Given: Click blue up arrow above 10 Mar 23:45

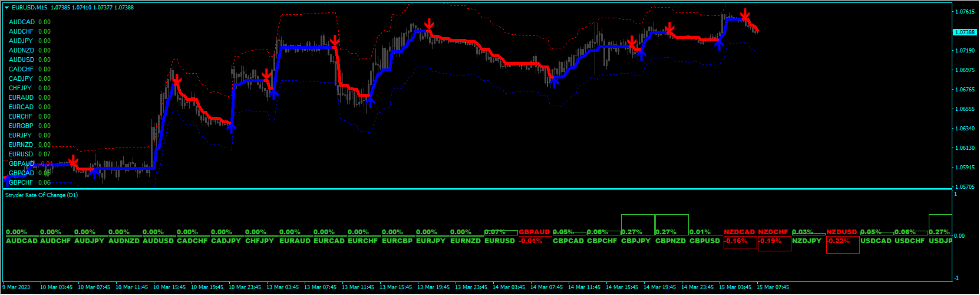Looking at the screenshot, I should point(232,127).
